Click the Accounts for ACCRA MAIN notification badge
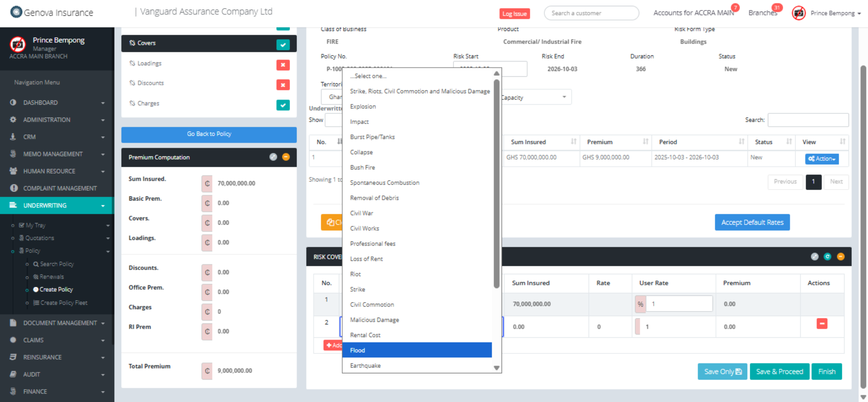868x402 pixels. click(x=735, y=8)
